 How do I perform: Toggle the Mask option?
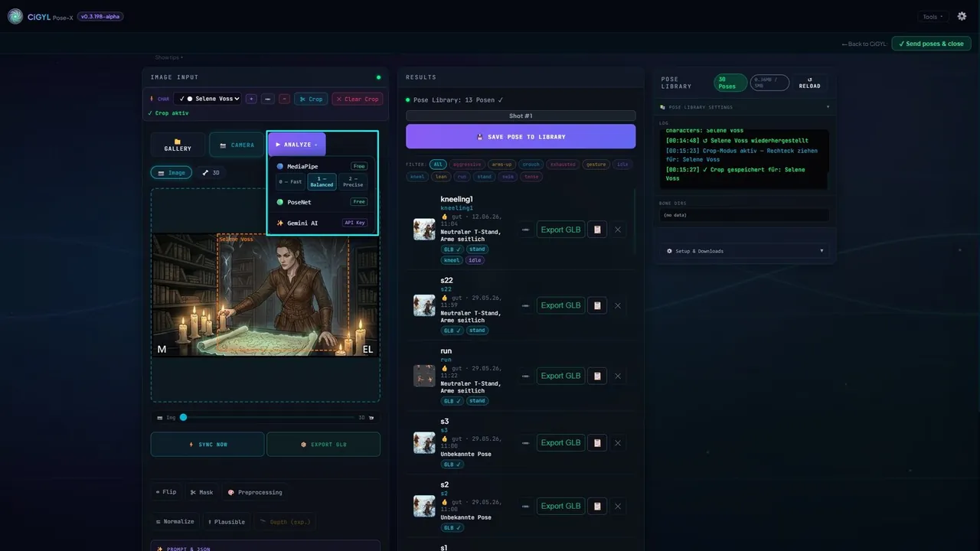tap(202, 492)
